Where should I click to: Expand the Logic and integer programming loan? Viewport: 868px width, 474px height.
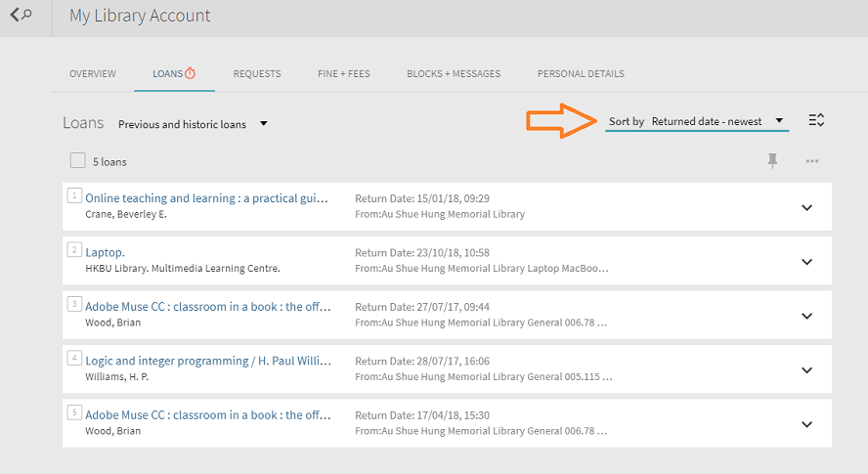pyautogui.click(x=807, y=370)
